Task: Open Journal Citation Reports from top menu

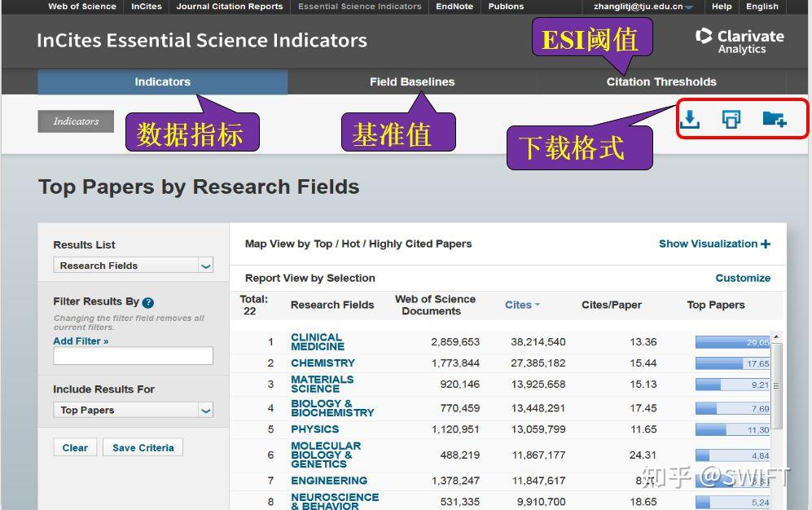Action: coord(229,7)
